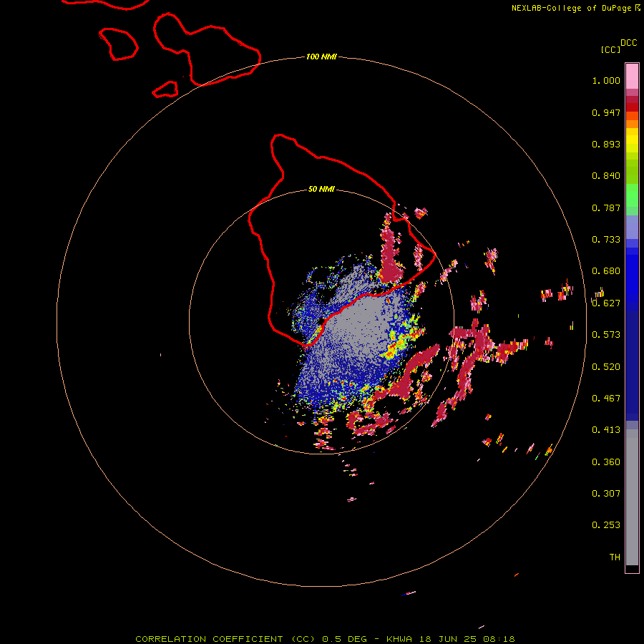Click the DCC label above the color bar
Image resolution: width=644 pixels, height=644 pixels.
(x=629, y=43)
